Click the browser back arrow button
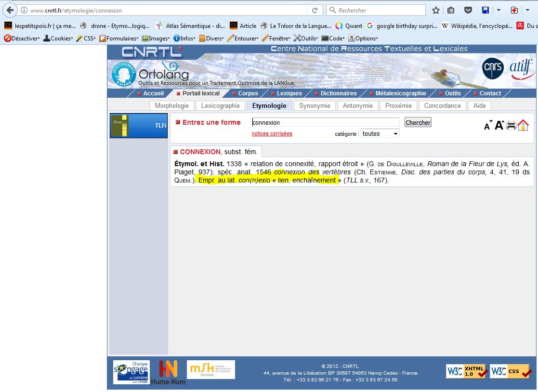 pyautogui.click(x=10, y=10)
